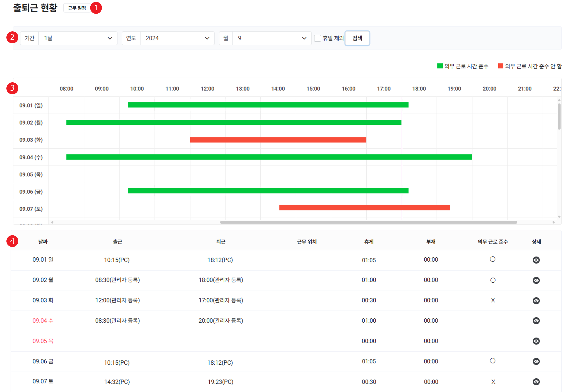Click red 의무 근로 시간 준수 안 함 legend swatch

tap(501, 66)
